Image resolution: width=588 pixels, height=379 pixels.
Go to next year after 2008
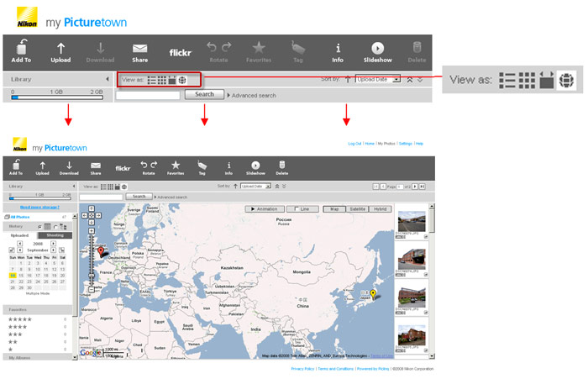[x=53, y=244]
